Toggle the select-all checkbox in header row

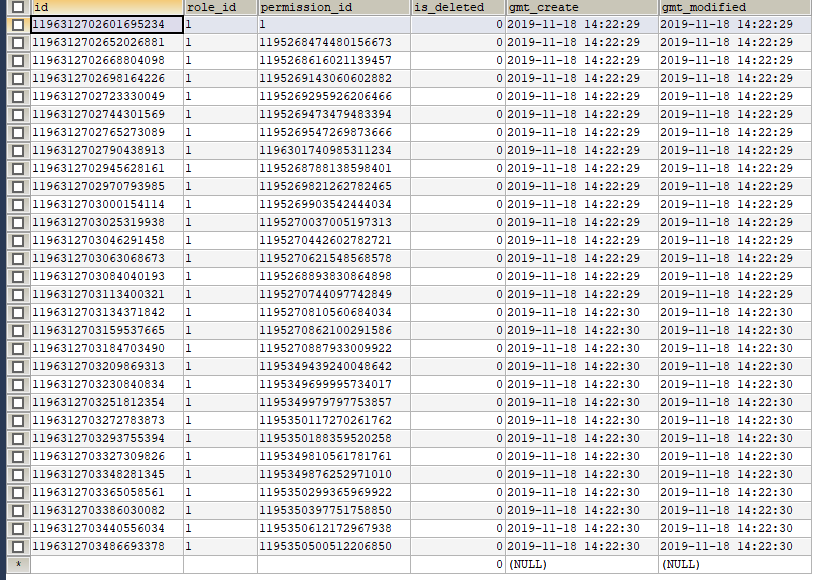(18, 7)
